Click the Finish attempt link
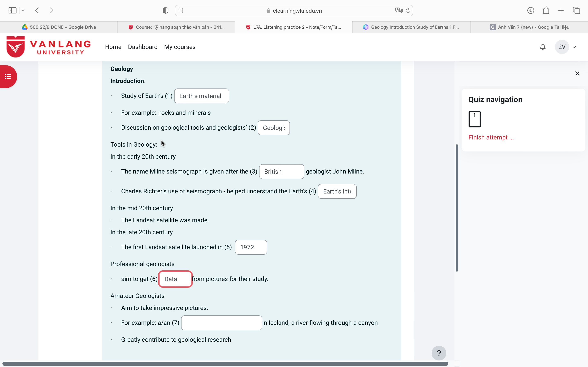Image resolution: width=588 pixels, height=367 pixels. click(491, 137)
